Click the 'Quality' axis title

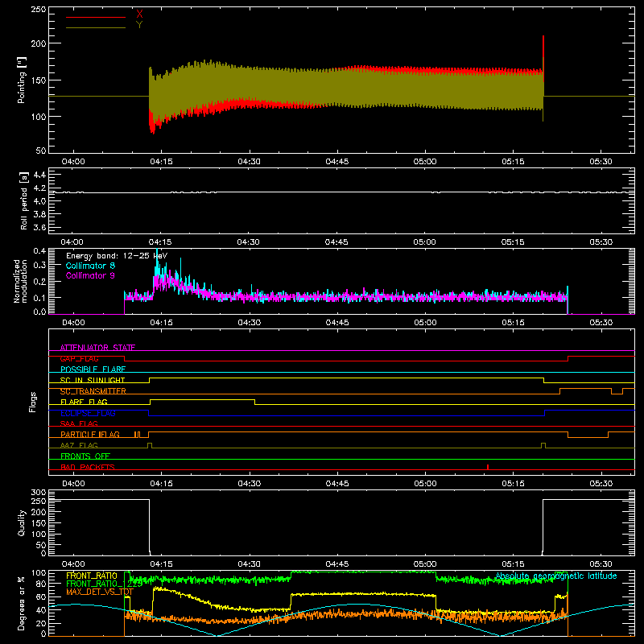22,522
